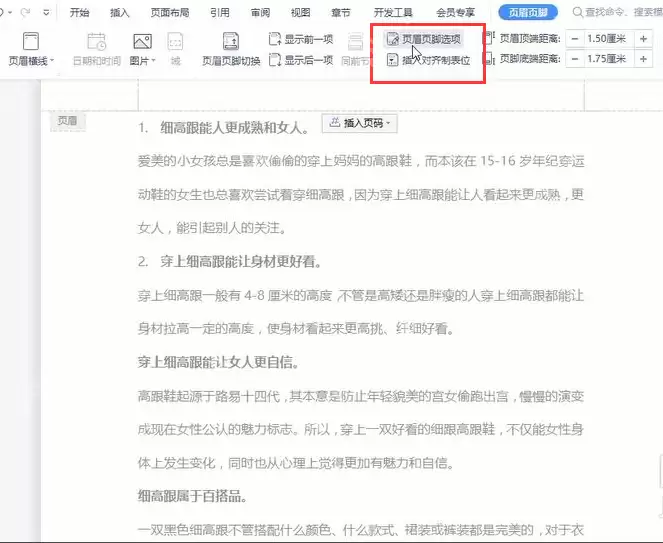The width and height of the screenshot is (663, 543).
Task: Select the active 页眉页脚 tab
Action: (528, 12)
